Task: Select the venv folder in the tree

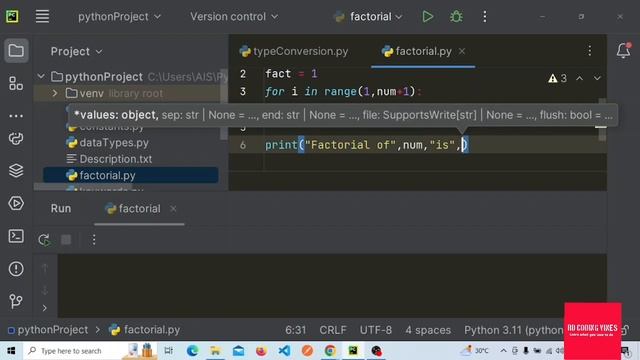Action: pyautogui.click(x=127, y=93)
